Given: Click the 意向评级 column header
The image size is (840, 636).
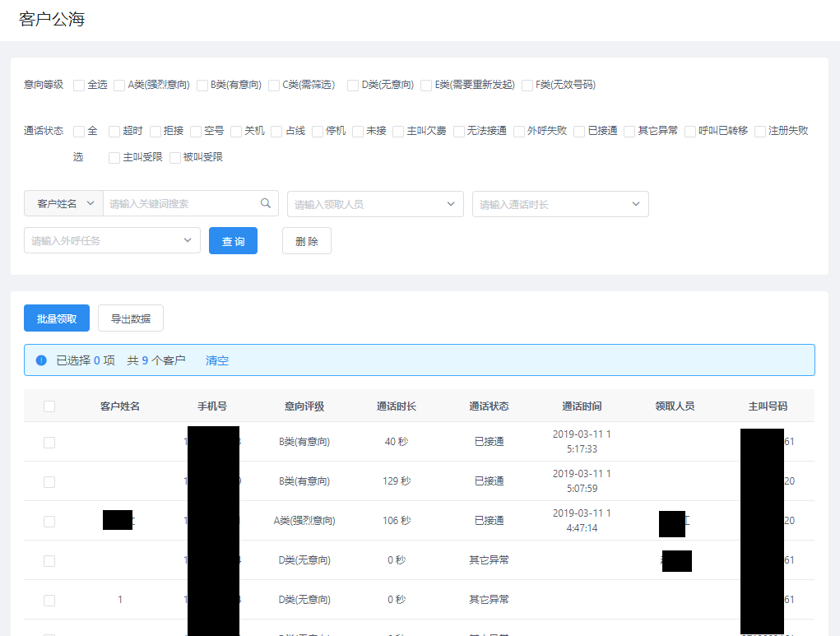Looking at the screenshot, I should 304,406.
